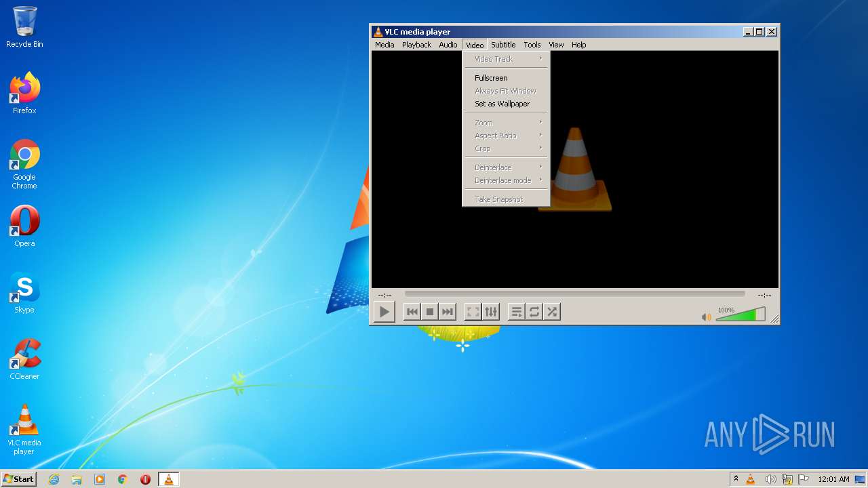
Task: Choose Fullscreen from Video menu
Action: click(506, 78)
